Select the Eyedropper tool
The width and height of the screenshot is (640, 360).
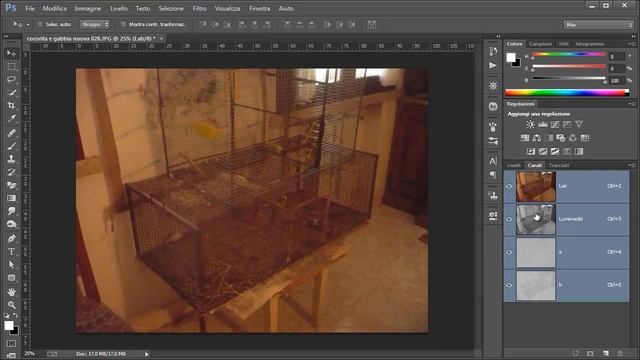[11, 118]
